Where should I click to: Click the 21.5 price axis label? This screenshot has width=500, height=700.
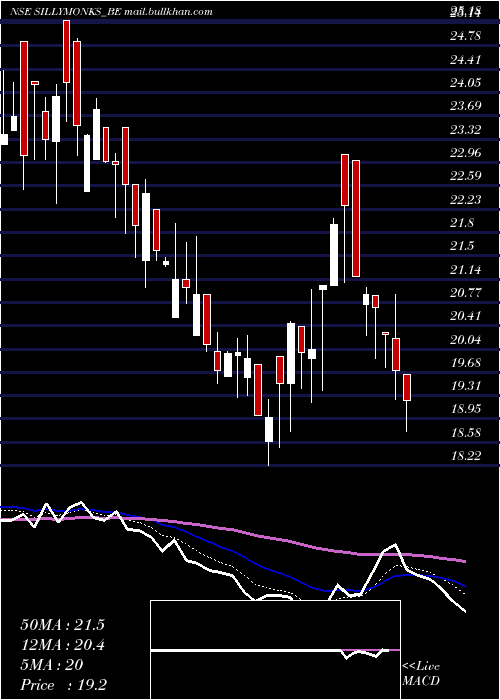(462, 246)
